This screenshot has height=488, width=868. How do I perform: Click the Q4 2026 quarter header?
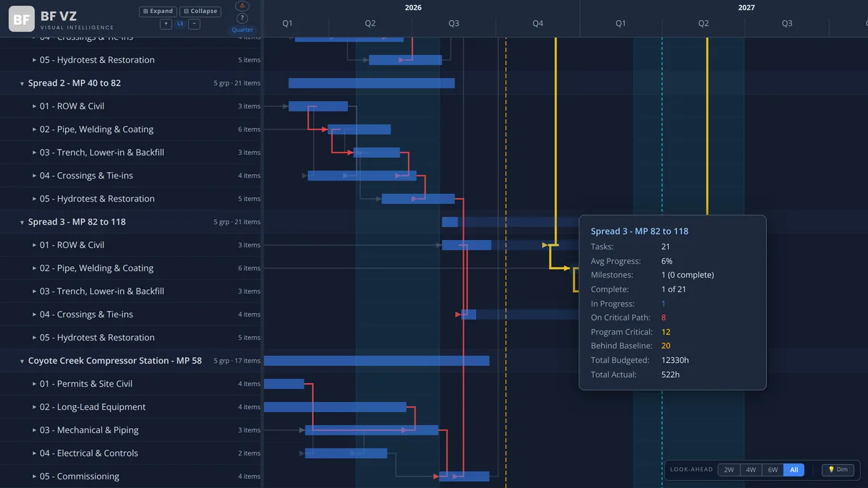coord(537,24)
